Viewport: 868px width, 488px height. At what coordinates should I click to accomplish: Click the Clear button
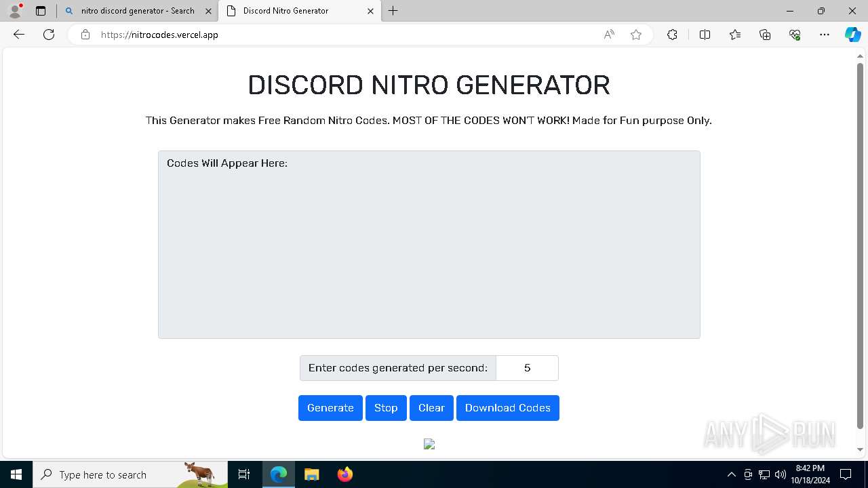[x=431, y=408]
